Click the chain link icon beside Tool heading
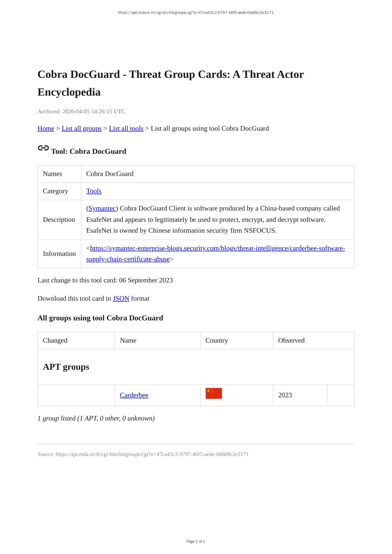This screenshot has height=554, width=392. click(43, 148)
